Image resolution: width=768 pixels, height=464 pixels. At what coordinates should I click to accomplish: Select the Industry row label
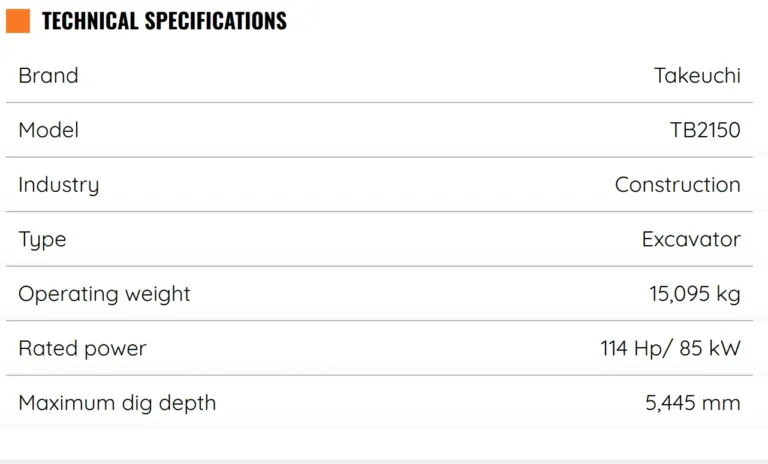(59, 185)
